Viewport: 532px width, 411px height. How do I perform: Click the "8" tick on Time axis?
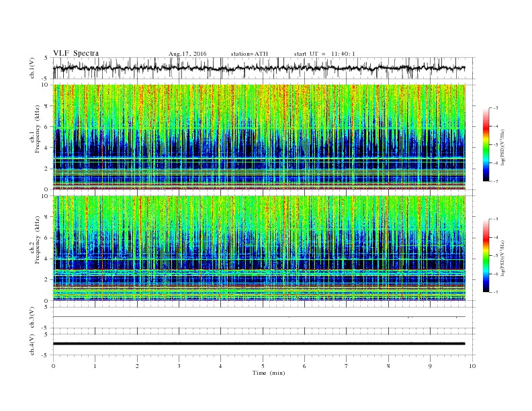pyautogui.click(x=388, y=366)
